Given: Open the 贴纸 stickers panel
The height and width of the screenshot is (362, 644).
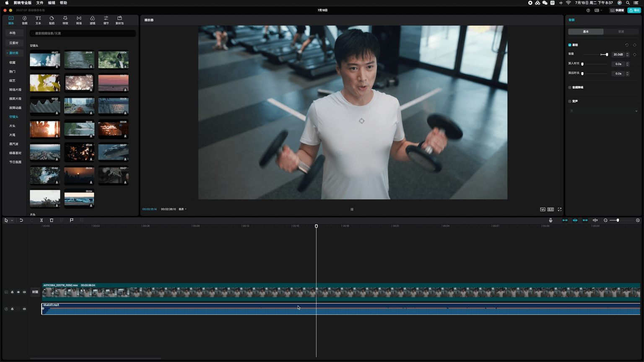Looking at the screenshot, I should [52, 20].
